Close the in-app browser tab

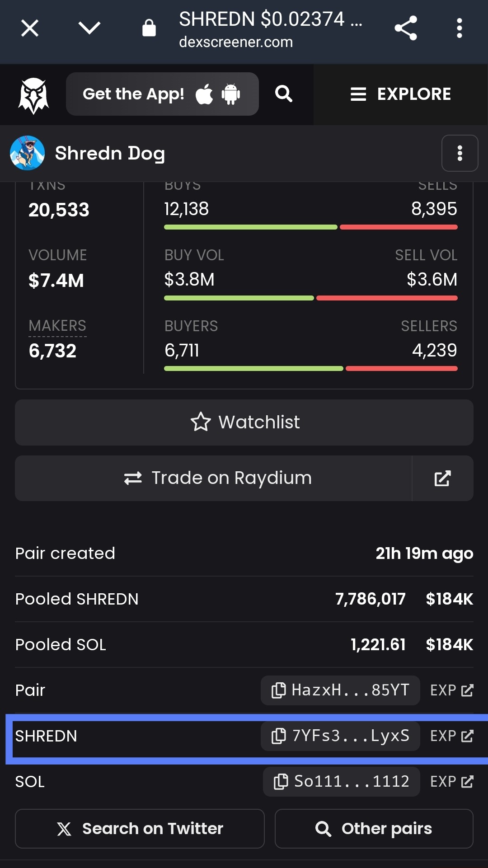(30, 28)
